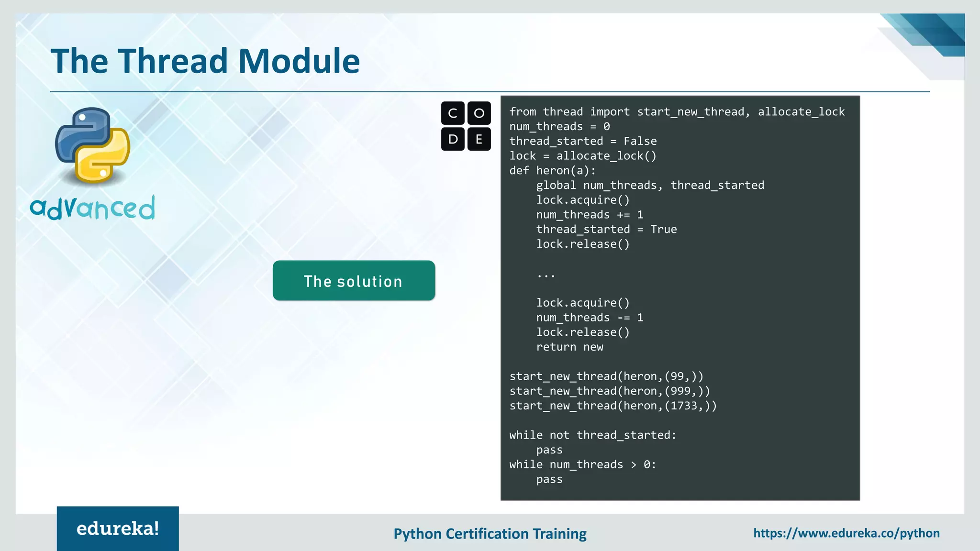Click The Thread Module title
The width and height of the screenshot is (980, 551).
click(205, 61)
